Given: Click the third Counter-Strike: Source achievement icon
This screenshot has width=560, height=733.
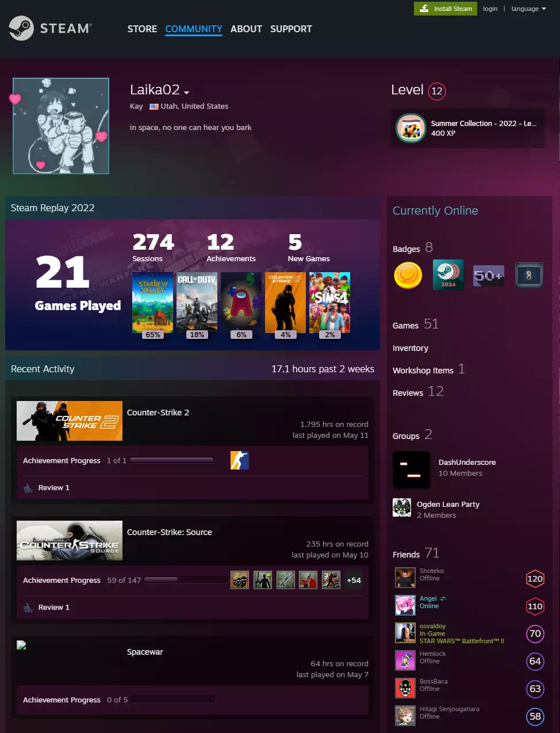Looking at the screenshot, I should [x=286, y=580].
